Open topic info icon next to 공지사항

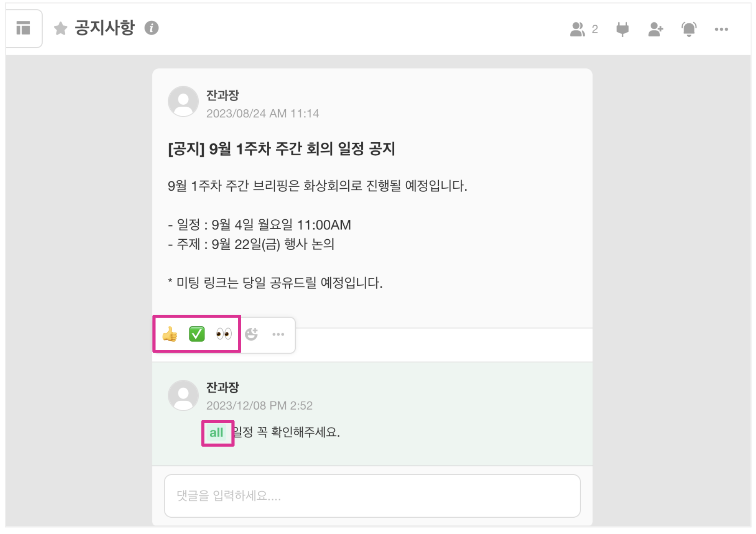(152, 28)
